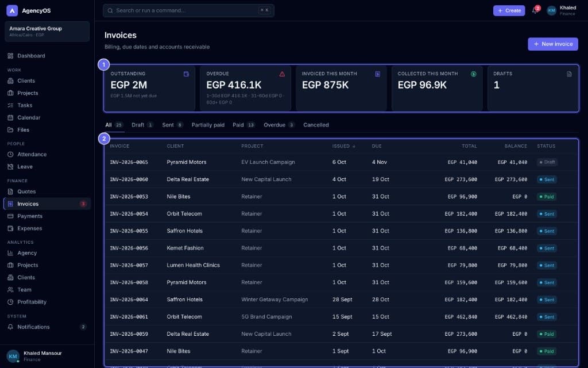Open the notifications bell icon
Viewport: 588px width, 368px height.
pyautogui.click(x=535, y=10)
